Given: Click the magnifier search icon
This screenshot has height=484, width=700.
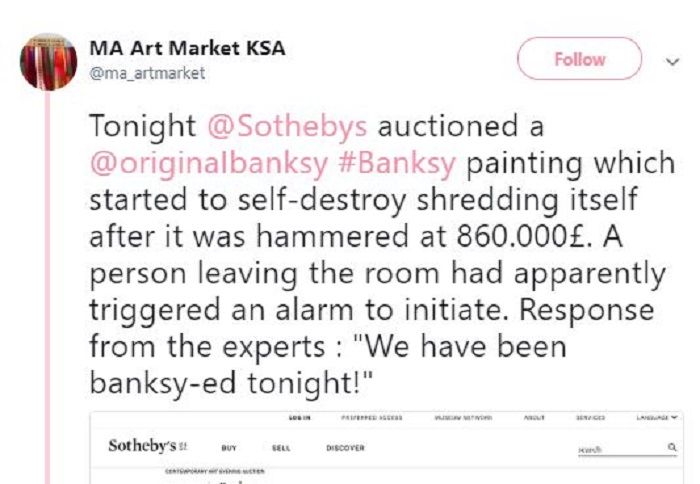Looking at the screenshot, I should point(672,447).
